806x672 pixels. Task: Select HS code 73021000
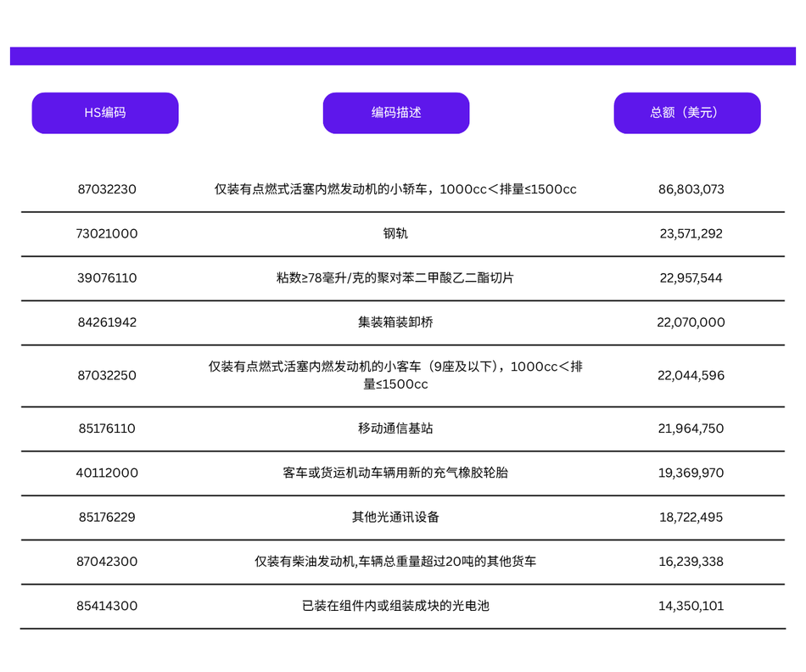107,233
